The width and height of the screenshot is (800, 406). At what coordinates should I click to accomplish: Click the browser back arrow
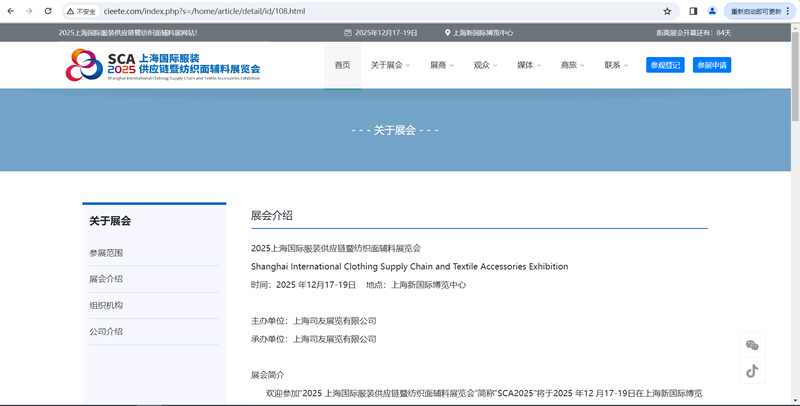point(10,11)
